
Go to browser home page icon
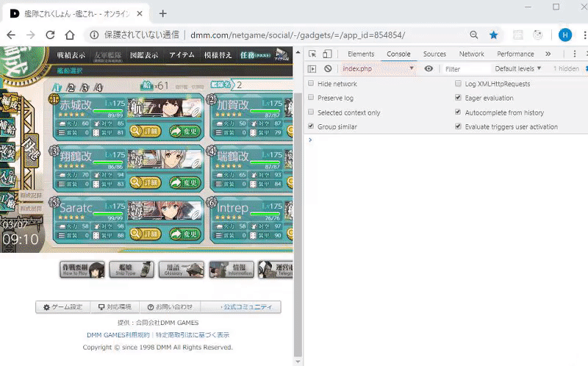[x=69, y=35]
